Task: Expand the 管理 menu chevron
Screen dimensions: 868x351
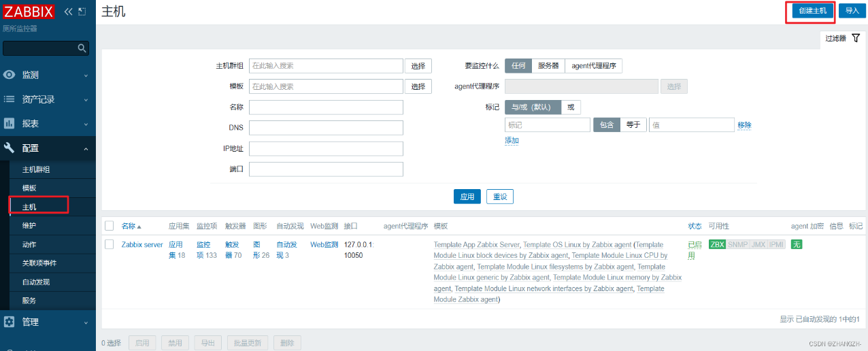Action: pyautogui.click(x=86, y=322)
